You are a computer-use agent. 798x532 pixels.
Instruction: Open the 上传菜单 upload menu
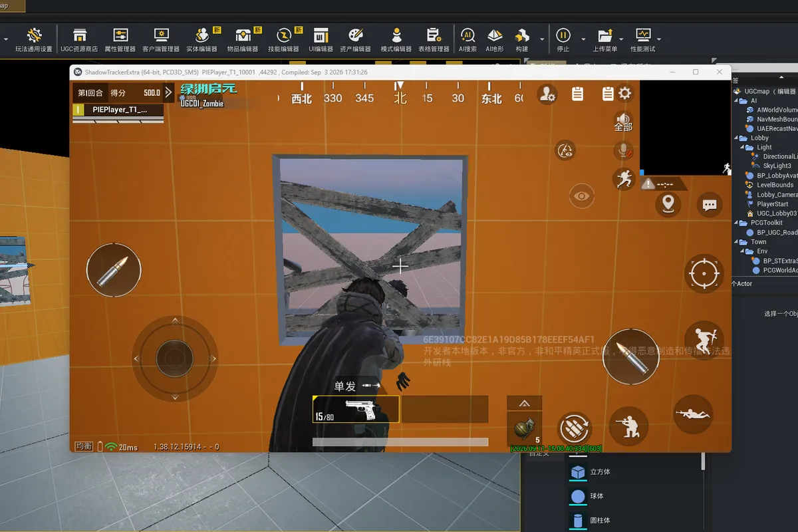tap(605, 40)
